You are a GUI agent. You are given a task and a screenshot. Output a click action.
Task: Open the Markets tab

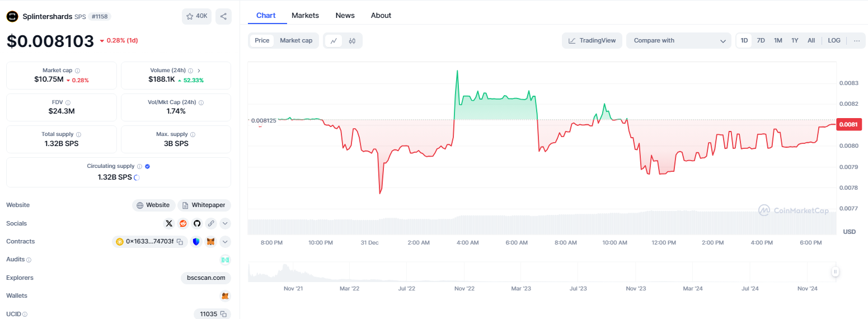point(305,15)
